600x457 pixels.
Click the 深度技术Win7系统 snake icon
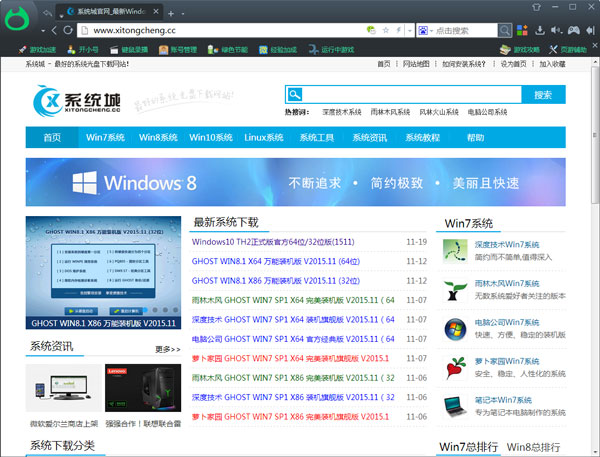tap(455, 251)
